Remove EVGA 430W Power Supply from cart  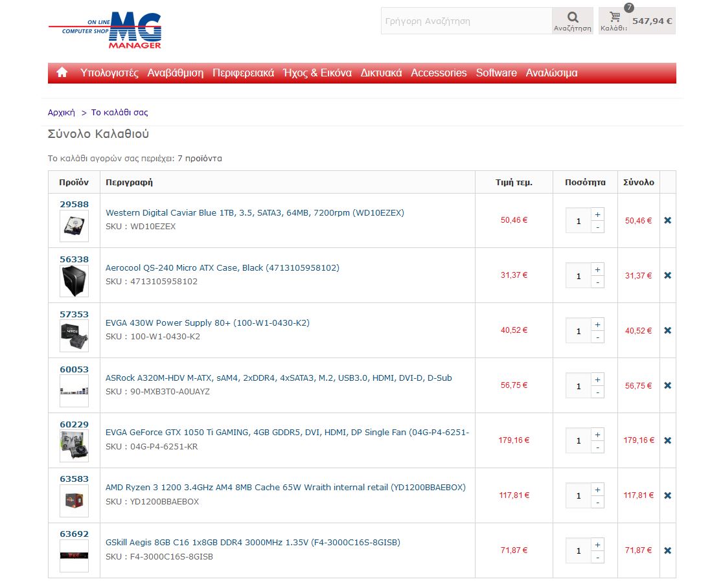click(667, 330)
